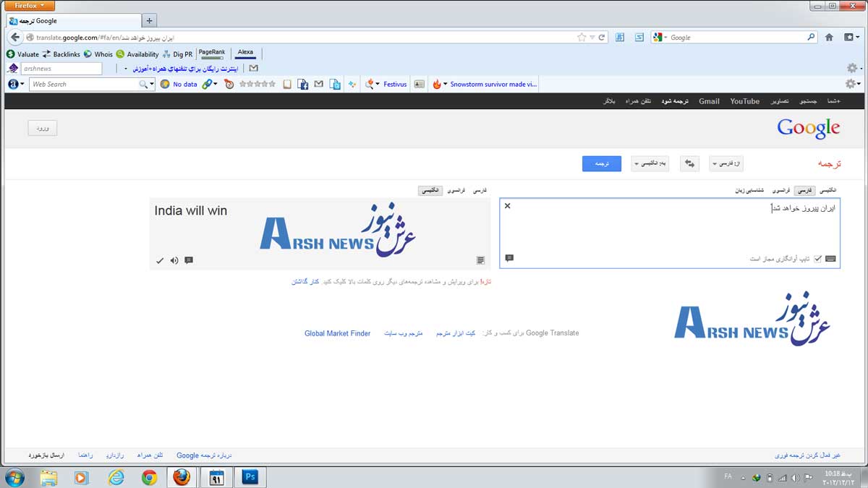Swap source and target languages
868x488 pixels.
click(689, 164)
